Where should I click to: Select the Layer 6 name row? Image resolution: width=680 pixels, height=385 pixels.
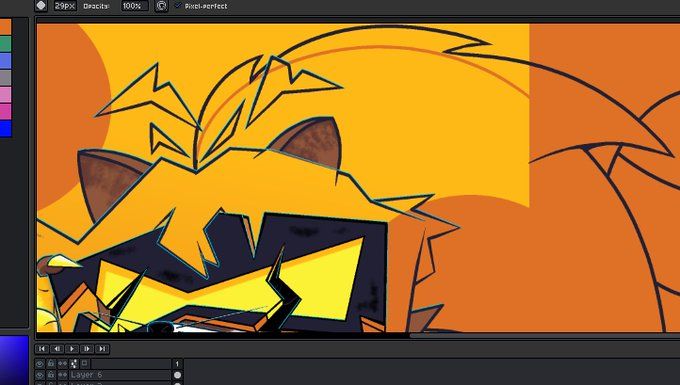pos(120,375)
